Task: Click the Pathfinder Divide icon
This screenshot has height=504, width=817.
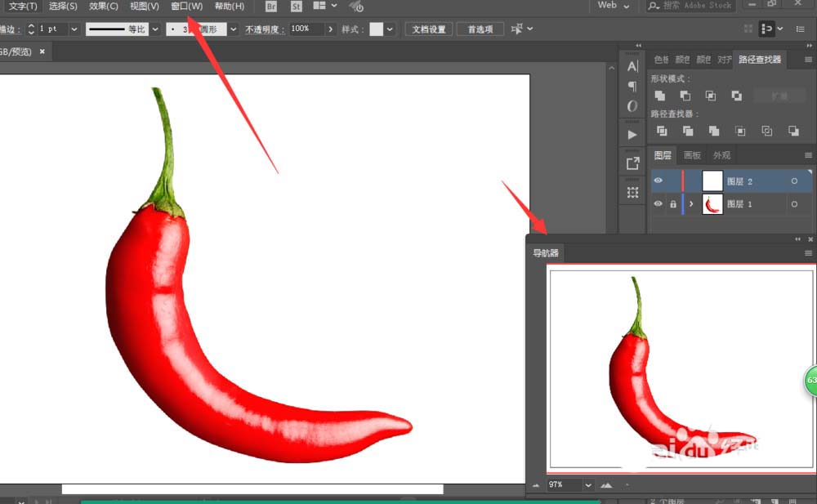Action: (x=662, y=131)
